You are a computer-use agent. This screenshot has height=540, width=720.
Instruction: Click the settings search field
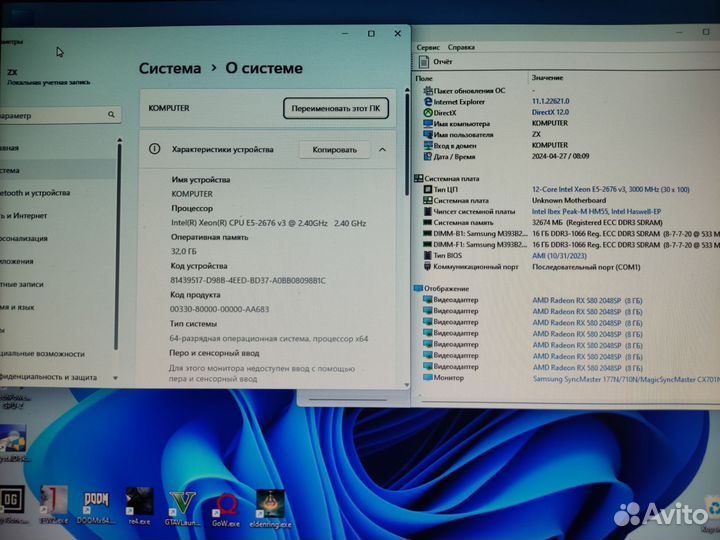click(58, 115)
